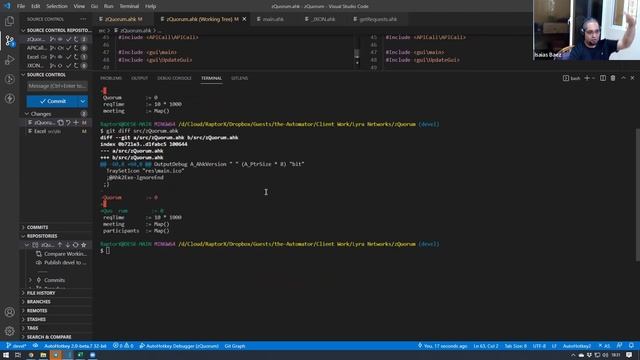Switch to the PROBLEMS panel tab

[x=111, y=78]
